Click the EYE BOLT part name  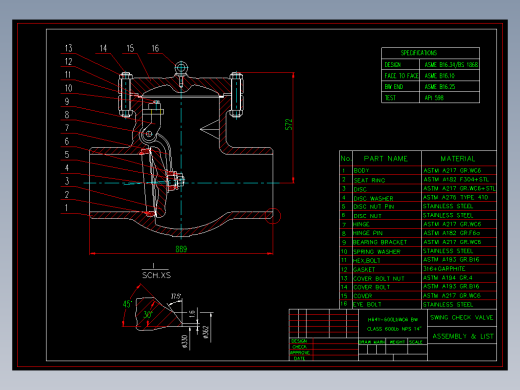(367, 304)
